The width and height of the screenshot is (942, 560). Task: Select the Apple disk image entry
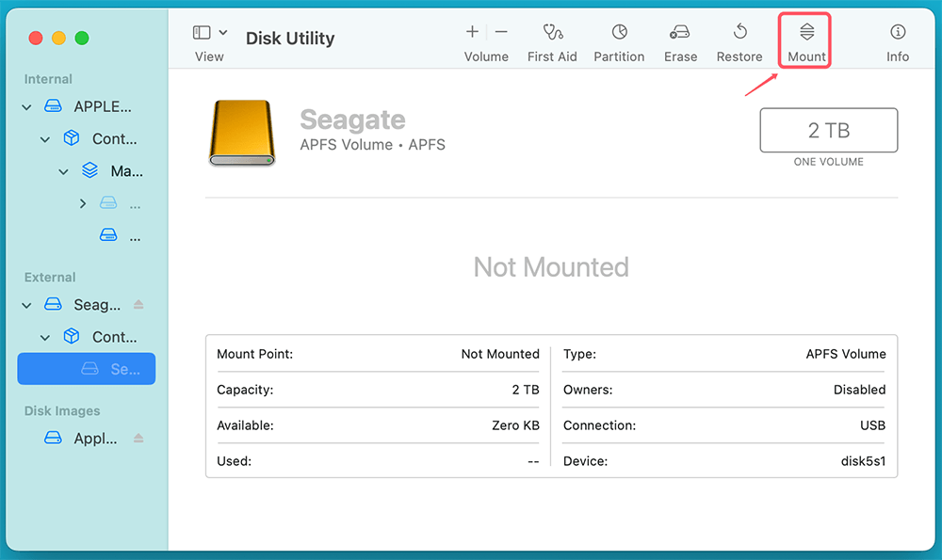click(97, 436)
